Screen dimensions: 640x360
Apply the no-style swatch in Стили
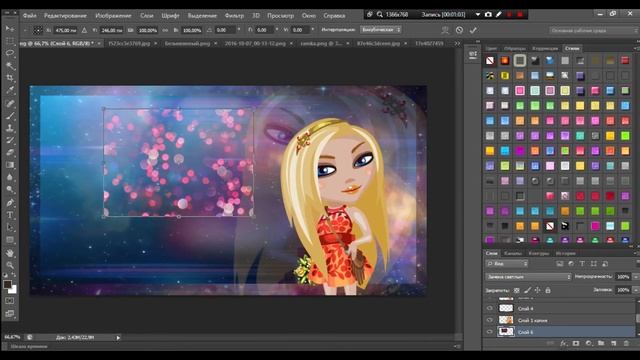click(490, 61)
